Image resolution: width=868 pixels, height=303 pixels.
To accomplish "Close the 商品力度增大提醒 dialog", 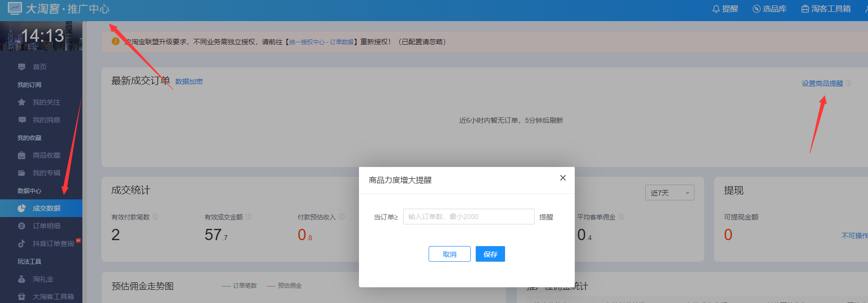I will (x=563, y=178).
